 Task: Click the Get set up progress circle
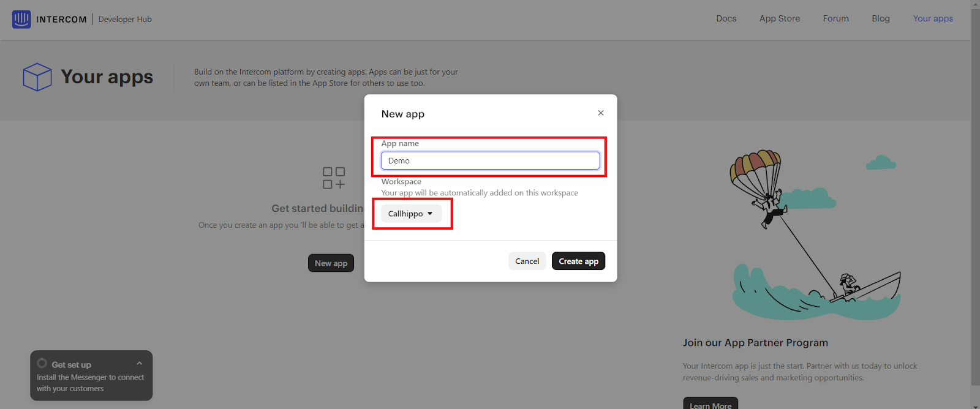coord(42,363)
